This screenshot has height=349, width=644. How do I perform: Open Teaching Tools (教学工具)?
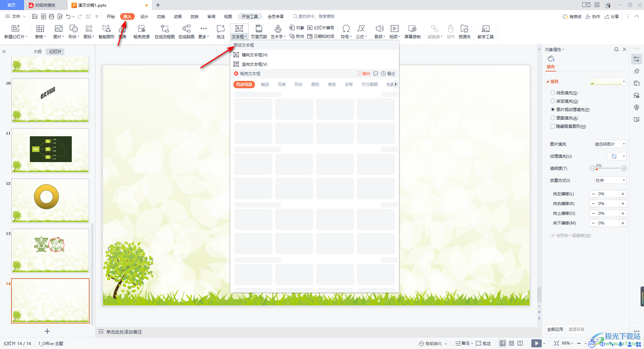coord(486,32)
